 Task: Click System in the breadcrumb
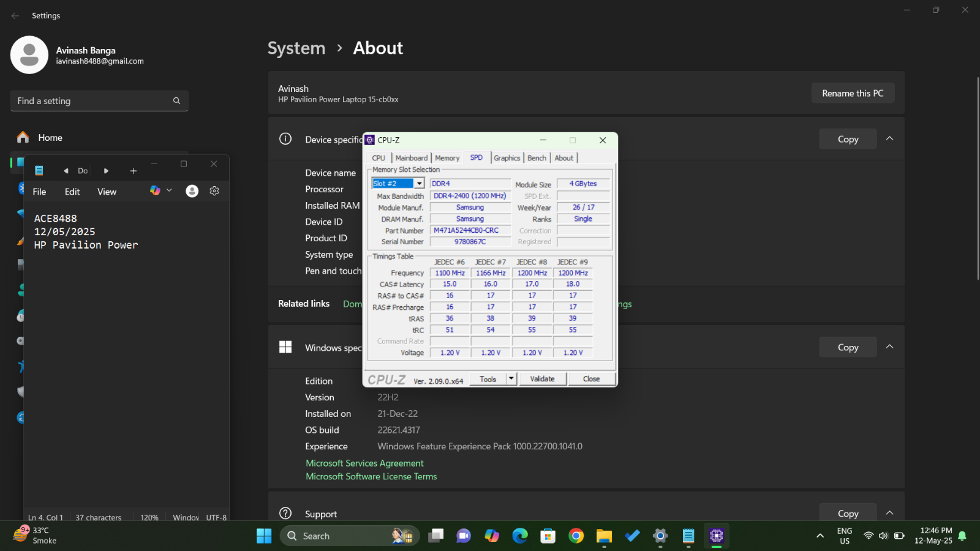click(x=296, y=48)
